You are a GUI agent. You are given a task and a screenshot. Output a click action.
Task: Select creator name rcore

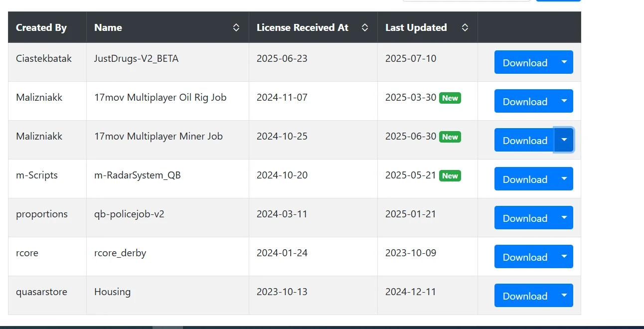[x=27, y=253]
